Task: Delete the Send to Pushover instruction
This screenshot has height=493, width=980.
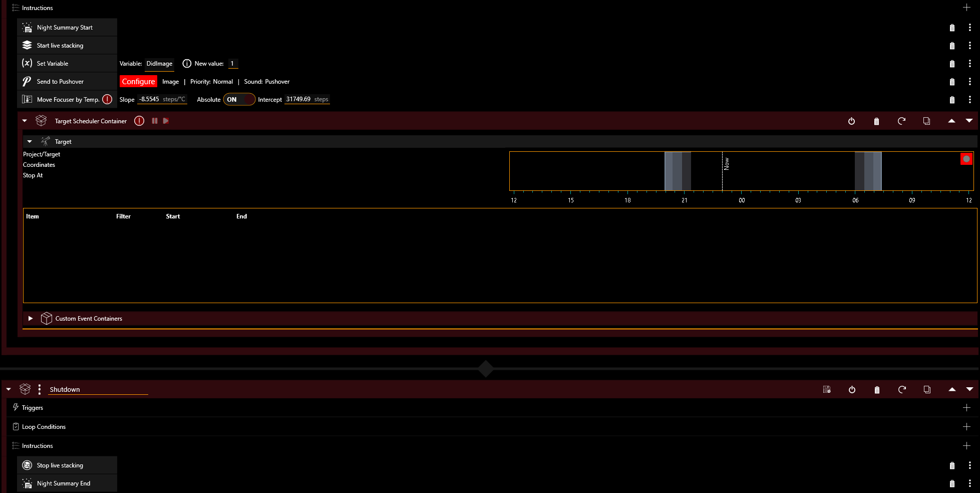Action: pos(952,81)
